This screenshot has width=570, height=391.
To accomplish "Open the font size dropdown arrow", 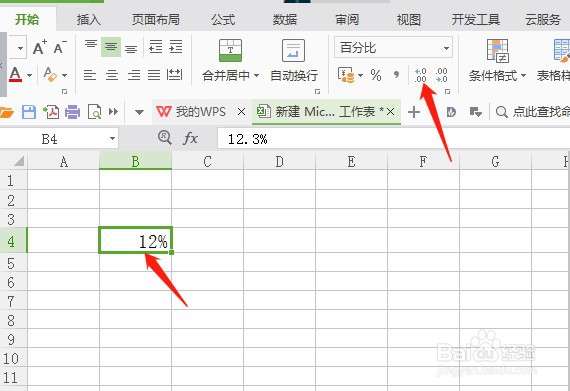I will pyautogui.click(x=20, y=48).
